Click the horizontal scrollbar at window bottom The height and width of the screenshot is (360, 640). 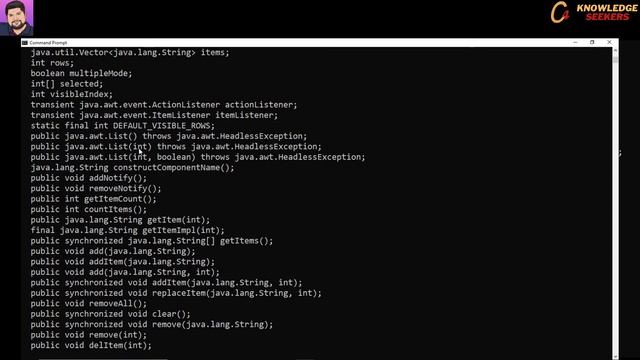tap(316, 359)
